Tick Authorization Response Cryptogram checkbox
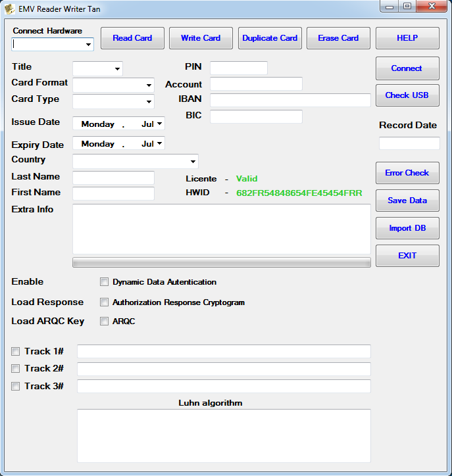Image resolution: width=452 pixels, height=476 pixels. click(x=104, y=302)
